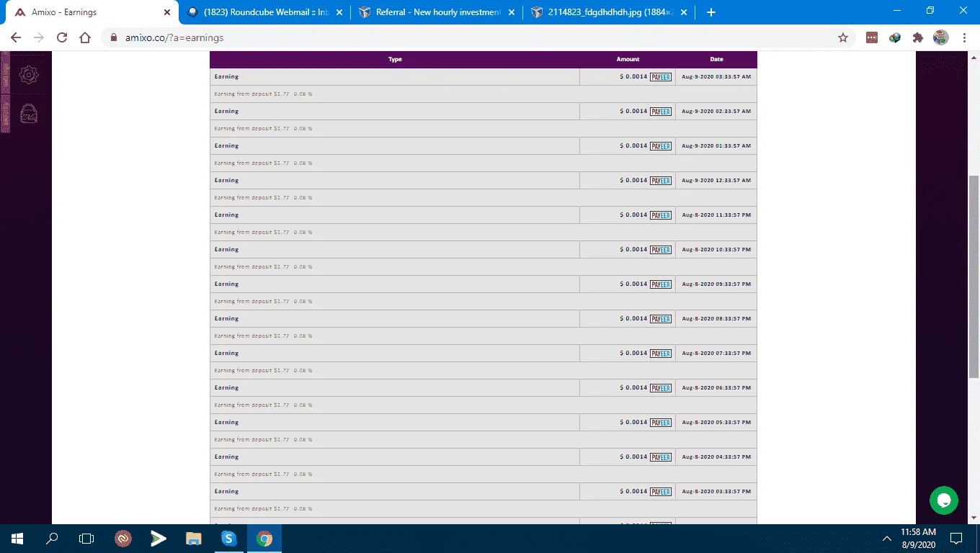Click scrollbar down arrow at bottom right

point(974,517)
